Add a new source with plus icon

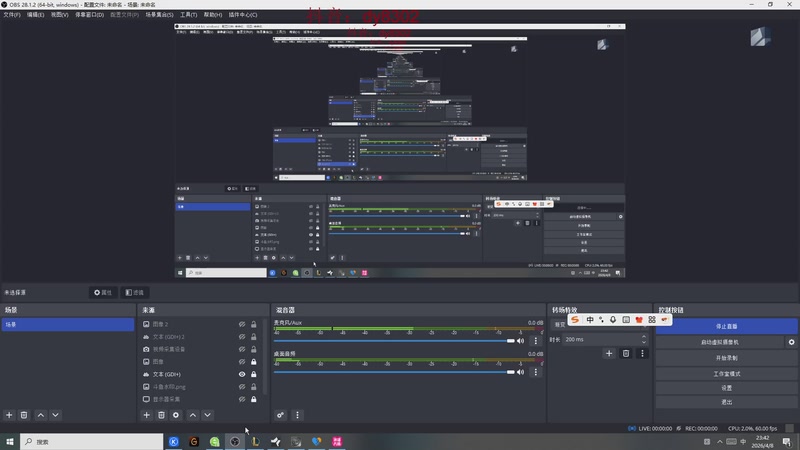coord(146,415)
